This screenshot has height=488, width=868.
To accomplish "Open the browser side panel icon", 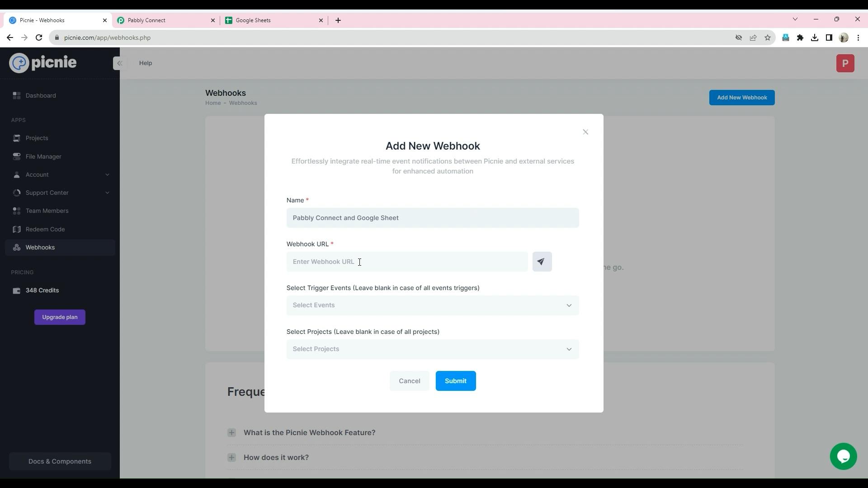I will pyautogui.click(x=829, y=38).
